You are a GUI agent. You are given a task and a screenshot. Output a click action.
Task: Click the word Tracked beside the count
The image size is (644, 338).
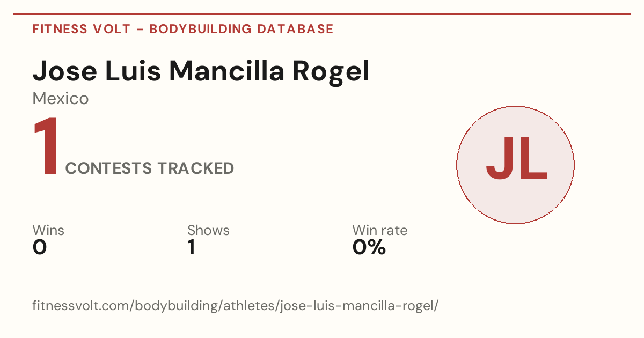[196, 168]
